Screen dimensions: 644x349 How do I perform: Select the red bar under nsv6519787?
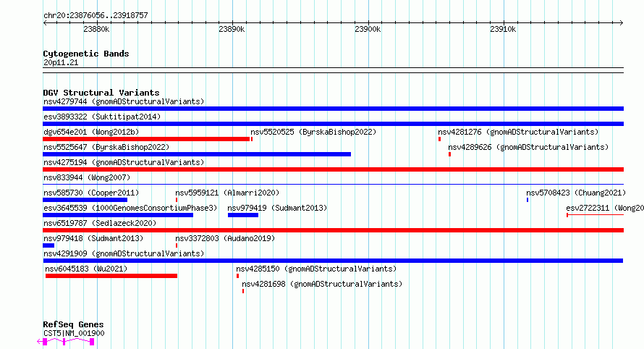click(x=333, y=230)
